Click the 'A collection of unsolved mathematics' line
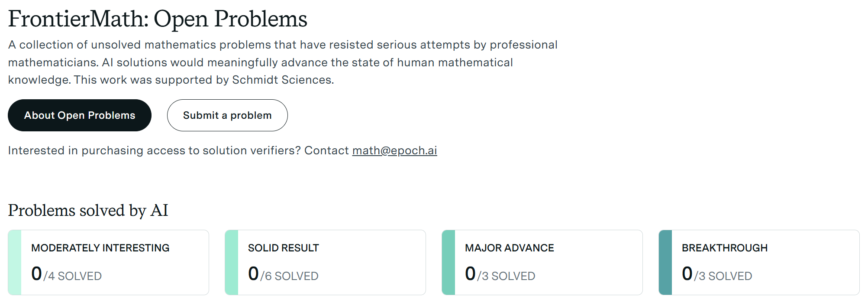The height and width of the screenshot is (303, 868). pyautogui.click(x=282, y=45)
